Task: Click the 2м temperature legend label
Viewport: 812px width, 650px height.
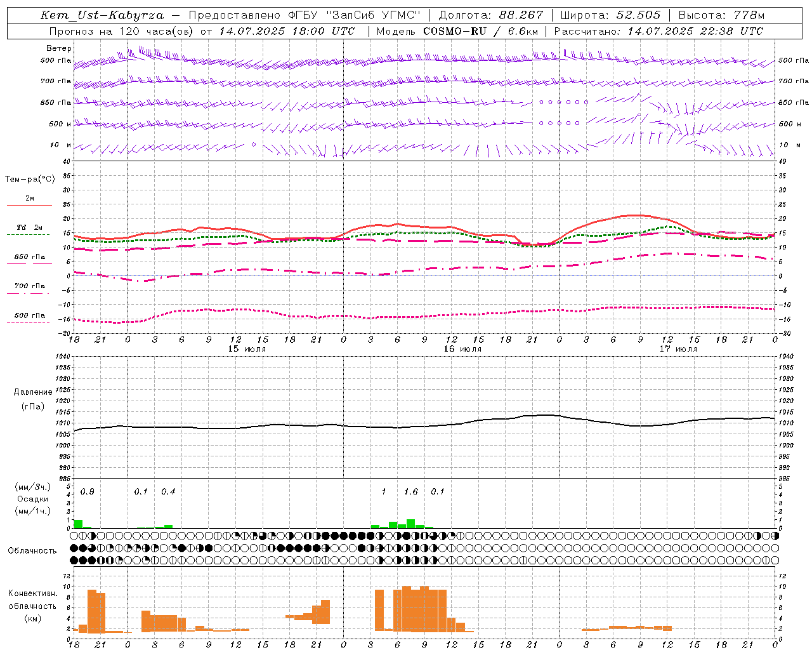Action: (30, 199)
